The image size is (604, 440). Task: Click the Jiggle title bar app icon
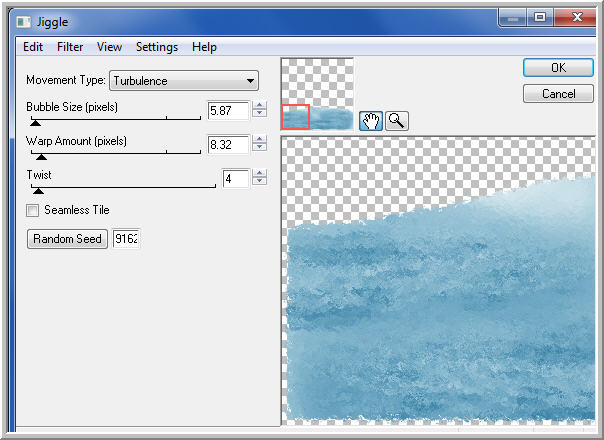pos(23,22)
